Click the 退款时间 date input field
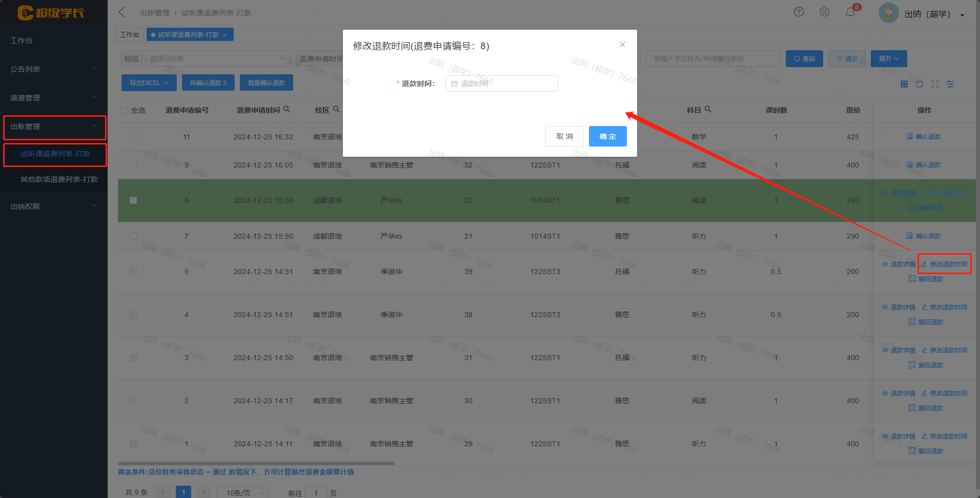 pos(501,84)
